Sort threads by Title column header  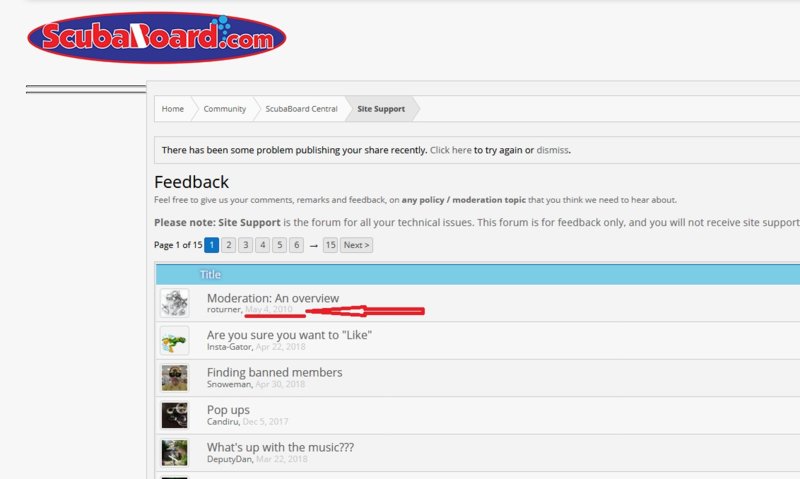coord(210,274)
